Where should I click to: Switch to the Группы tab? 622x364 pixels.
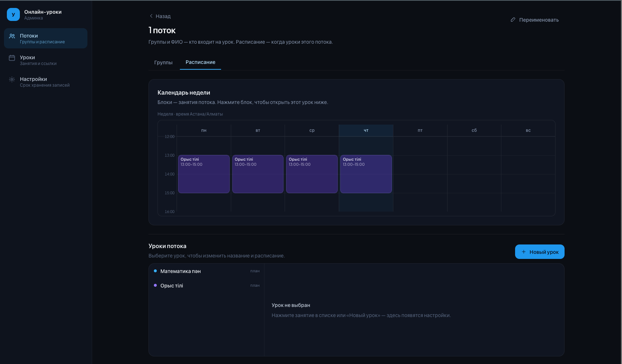tap(163, 62)
